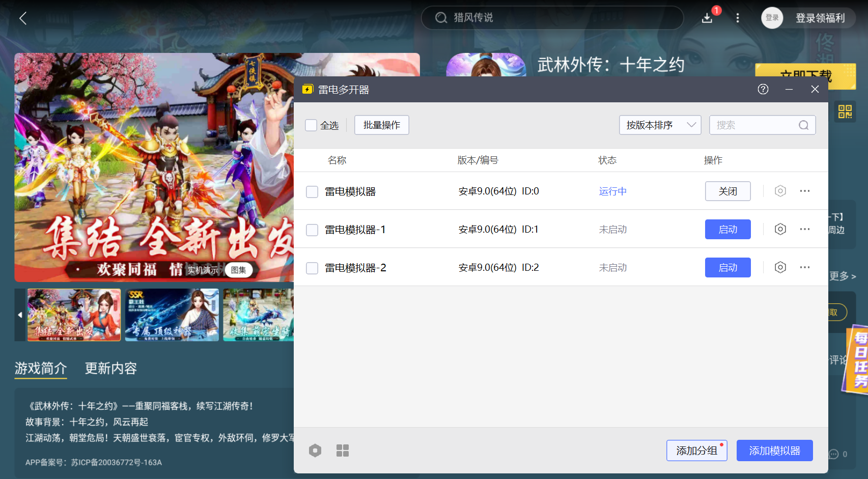Focus the 搜索 emulator search field
The height and width of the screenshot is (479, 868).
(762, 125)
